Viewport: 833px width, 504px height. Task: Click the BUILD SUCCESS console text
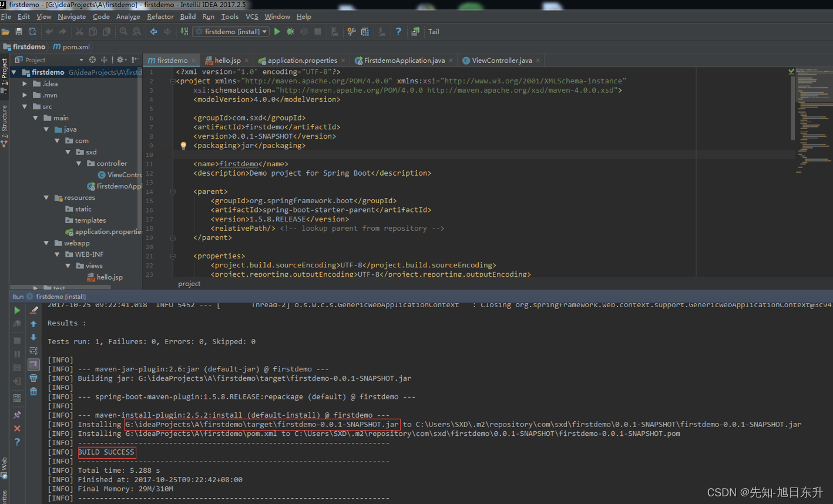[106, 452]
